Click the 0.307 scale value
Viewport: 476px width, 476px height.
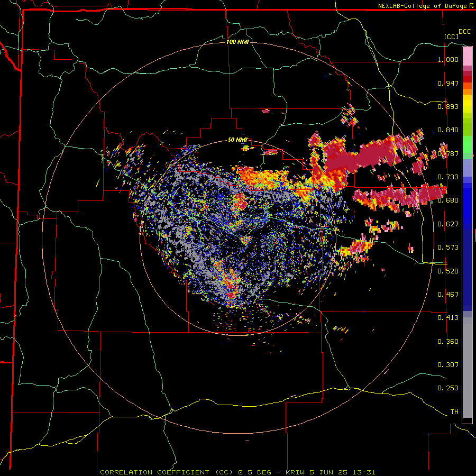pos(448,365)
